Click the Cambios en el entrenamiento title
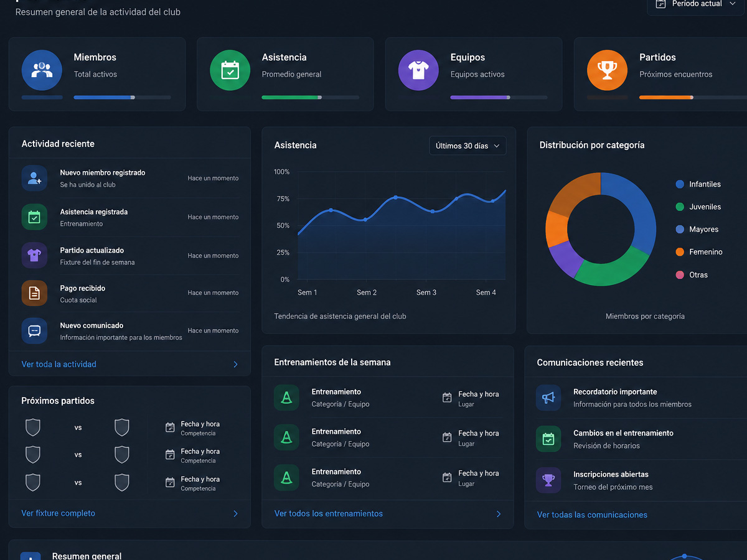 [623, 433]
